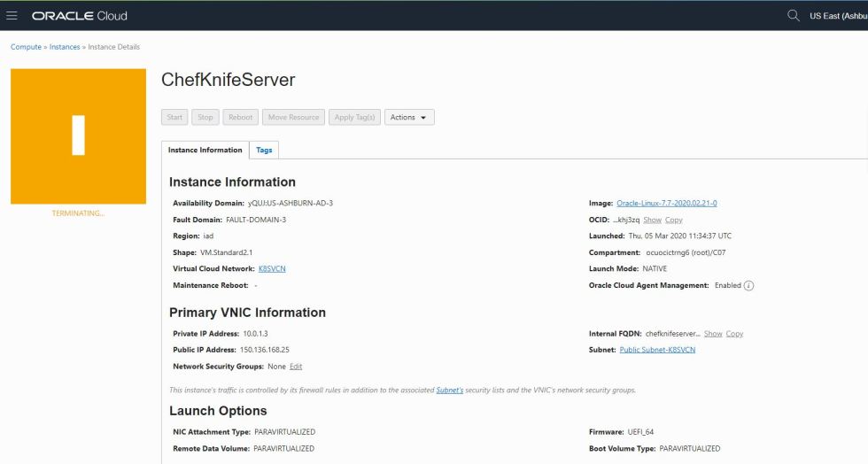Copy the Internal FQDN
The height and width of the screenshot is (464, 868).
pos(734,334)
